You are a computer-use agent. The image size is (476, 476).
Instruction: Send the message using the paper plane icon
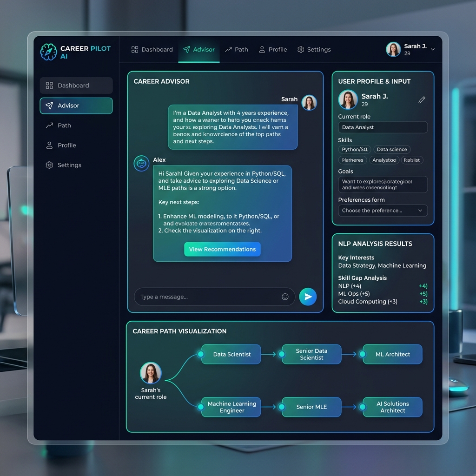click(x=308, y=297)
